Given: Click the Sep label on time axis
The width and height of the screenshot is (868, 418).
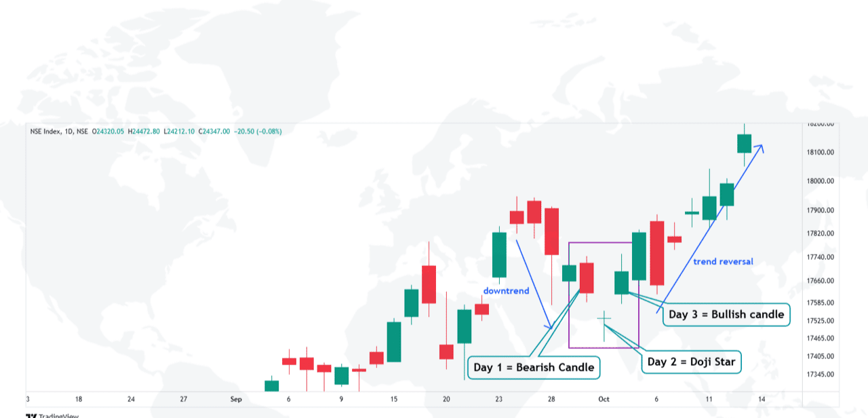Looking at the screenshot, I should [x=235, y=400].
